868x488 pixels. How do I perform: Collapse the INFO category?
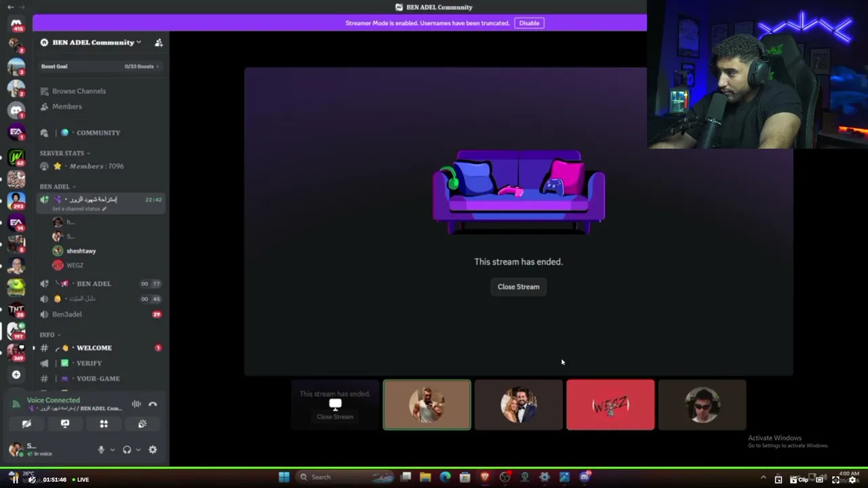tap(50, 335)
